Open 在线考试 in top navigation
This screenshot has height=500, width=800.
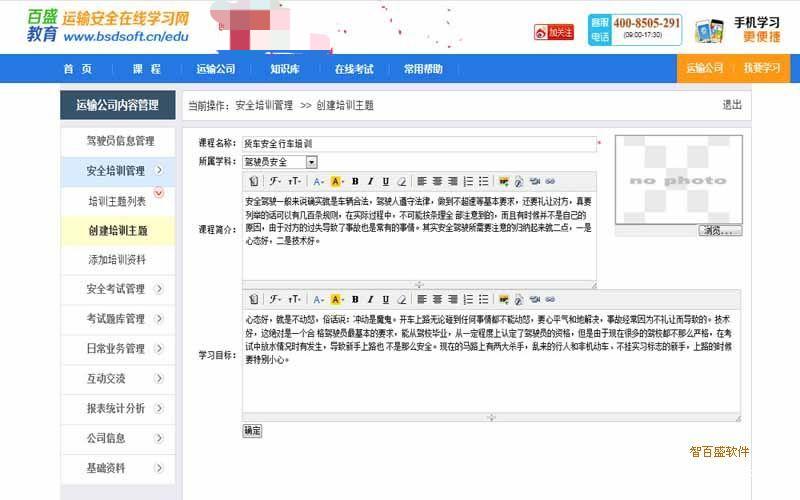coord(354,69)
